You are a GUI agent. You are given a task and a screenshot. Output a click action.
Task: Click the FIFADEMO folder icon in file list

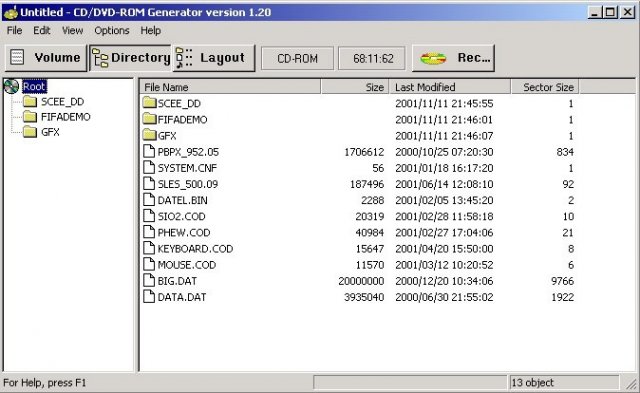click(149, 119)
